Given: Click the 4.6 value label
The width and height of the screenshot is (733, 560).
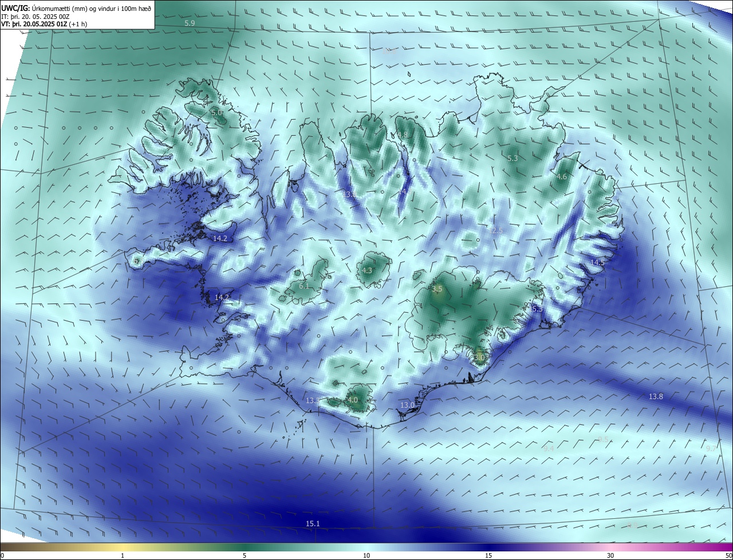Looking at the screenshot, I should 562,177.
